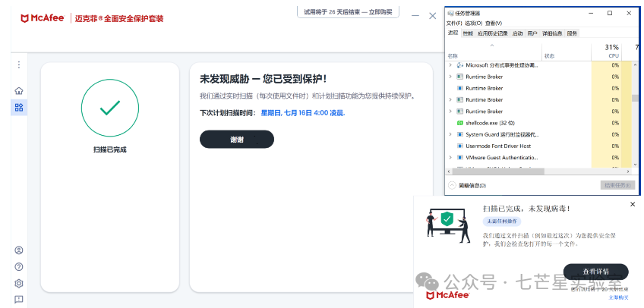Select the System Guard 运行时监视器 row
This screenshot has width=644, height=308.
(x=538, y=134)
